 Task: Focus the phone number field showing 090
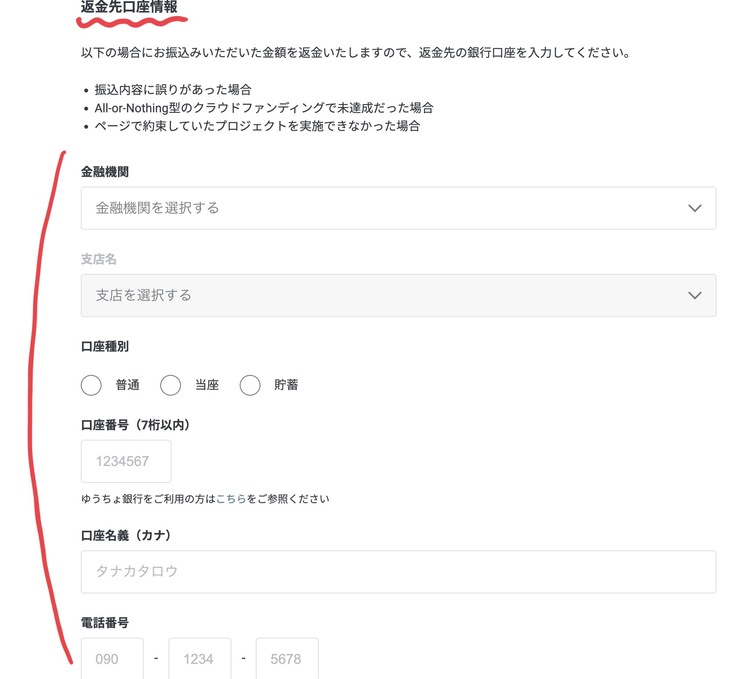(112, 659)
